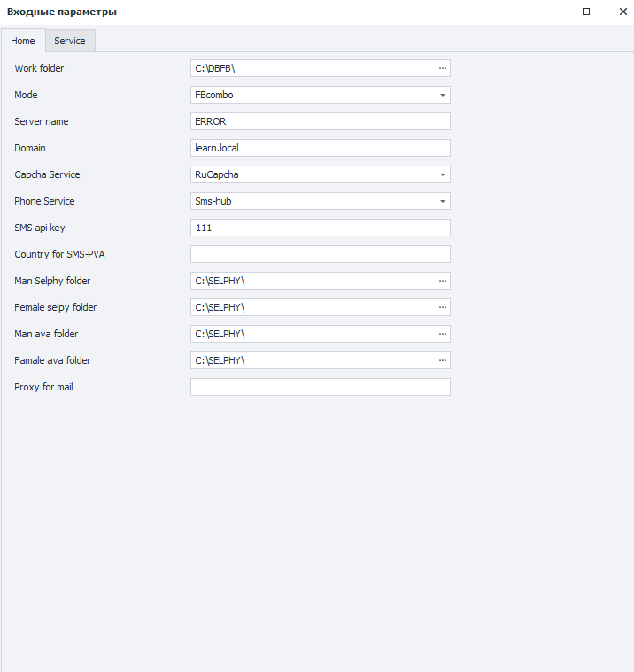Click the Work folder path text field

click(x=312, y=68)
